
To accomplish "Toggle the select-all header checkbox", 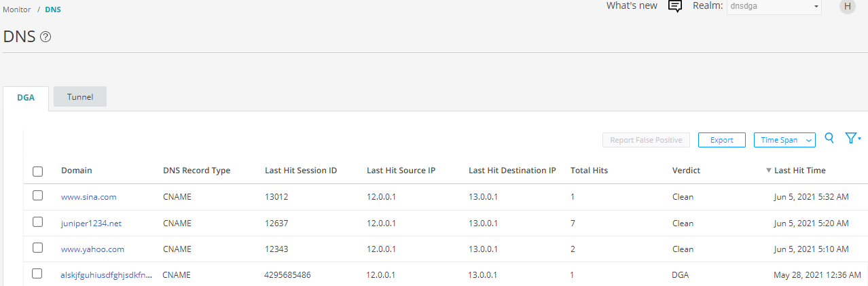I will (x=38, y=171).
